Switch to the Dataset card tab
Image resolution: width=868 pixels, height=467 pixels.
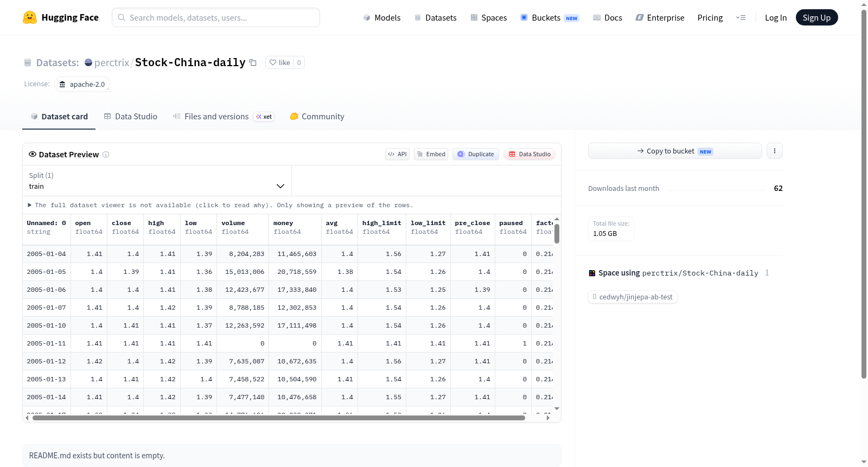pos(59,117)
